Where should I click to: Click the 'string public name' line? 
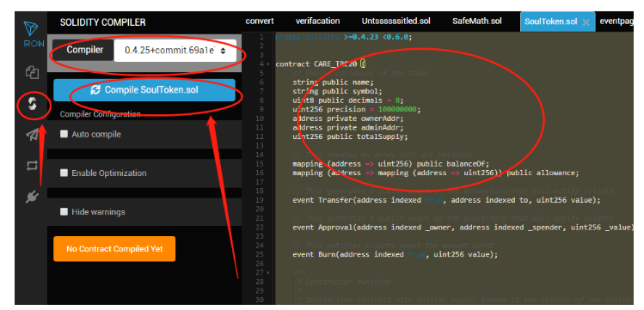pos(333,82)
